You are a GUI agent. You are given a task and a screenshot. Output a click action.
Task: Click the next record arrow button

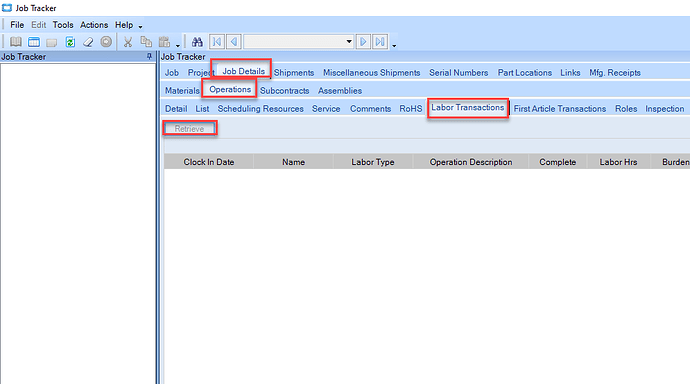pos(363,42)
